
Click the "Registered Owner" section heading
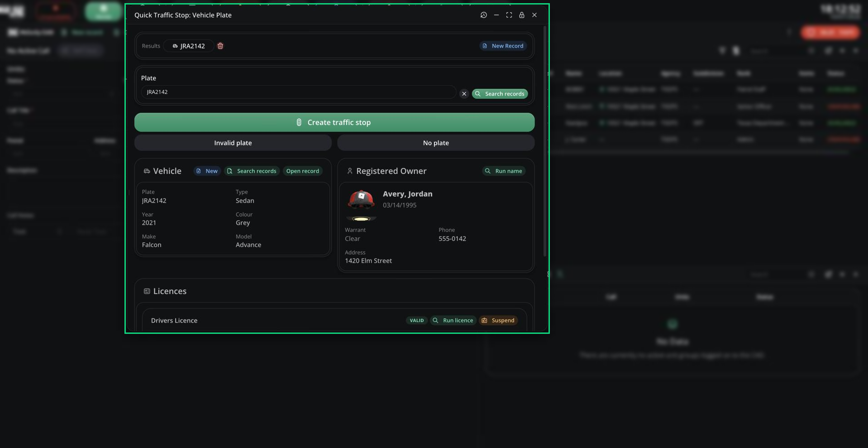(x=391, y=171)
